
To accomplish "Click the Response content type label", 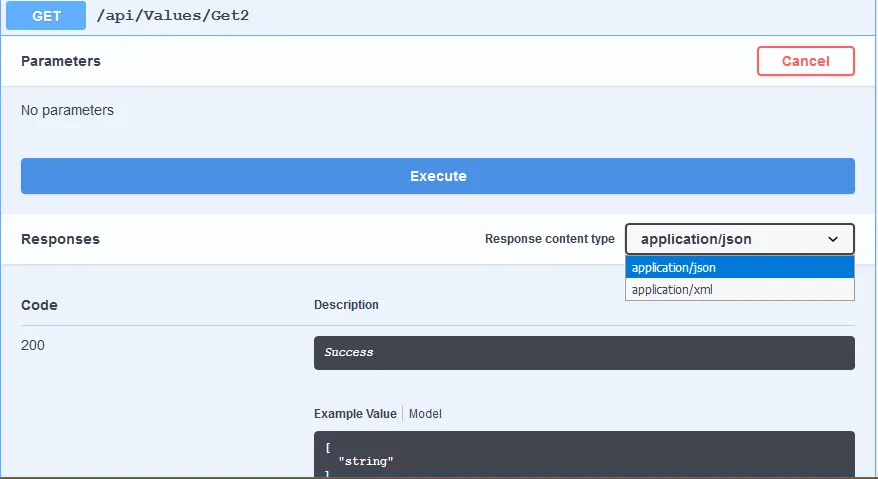I will click(549, 239).
